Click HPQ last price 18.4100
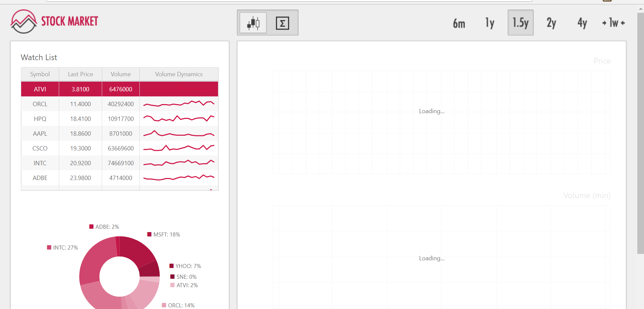Screen dimensions: 644x309 click(80, 119)
